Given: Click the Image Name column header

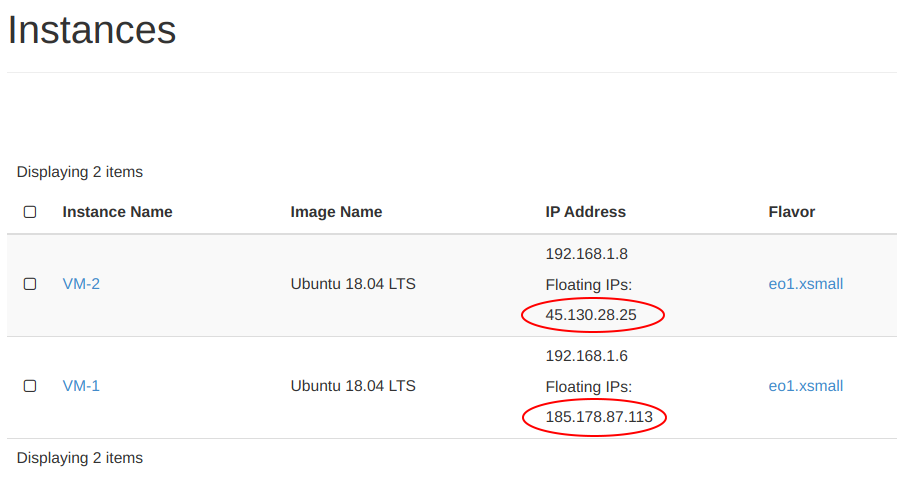Looking at the screenshot, I should click(336, 212).
